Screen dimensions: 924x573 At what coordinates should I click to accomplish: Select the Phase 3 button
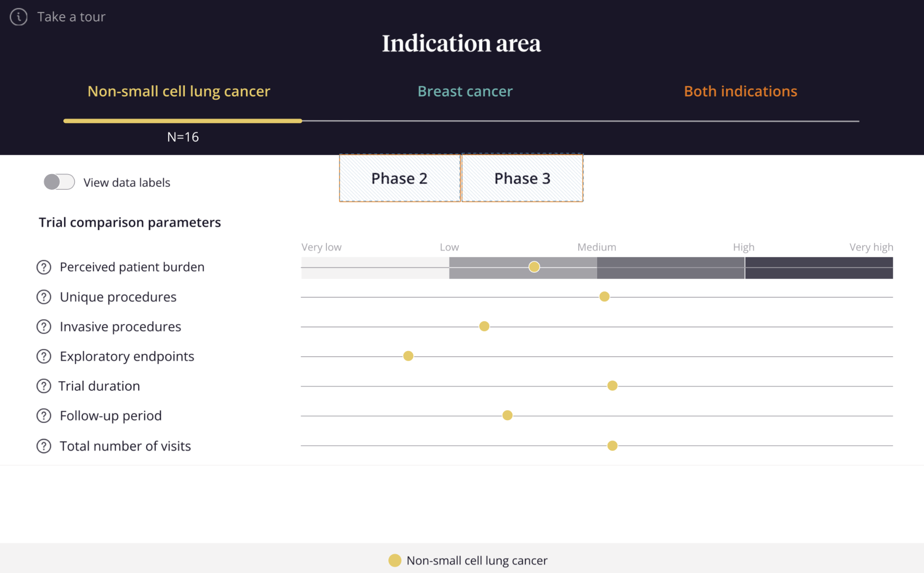[522, 178]
